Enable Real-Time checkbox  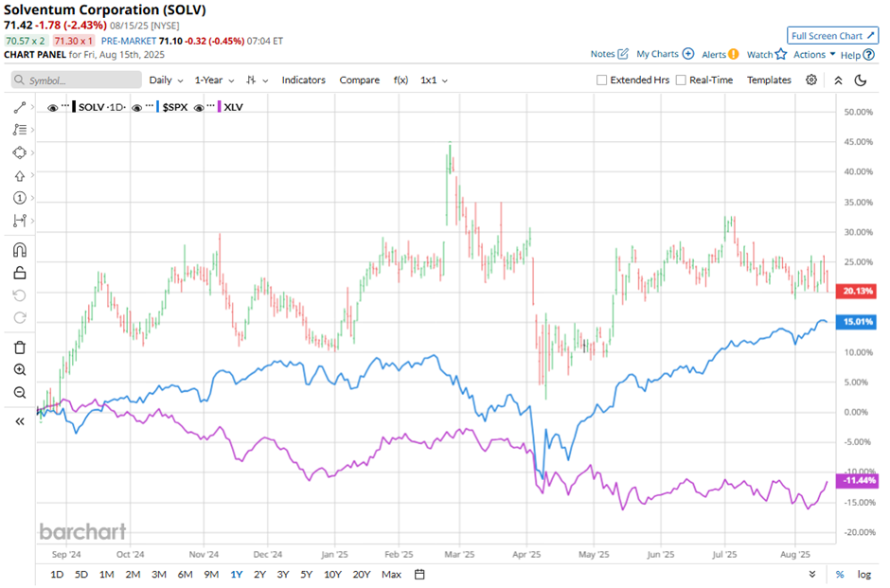click(681, 80)
